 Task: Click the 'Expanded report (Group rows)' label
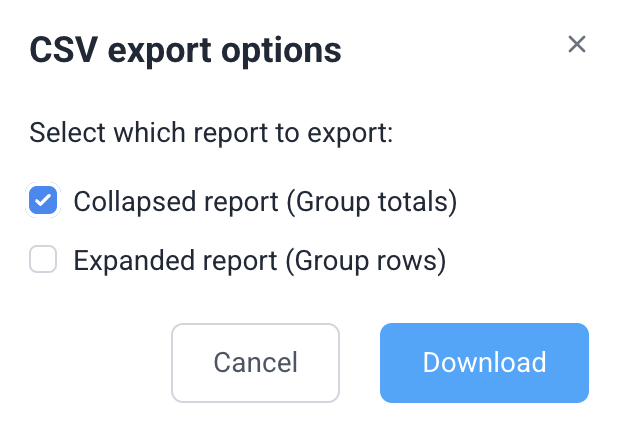click(x=259, y=261)
